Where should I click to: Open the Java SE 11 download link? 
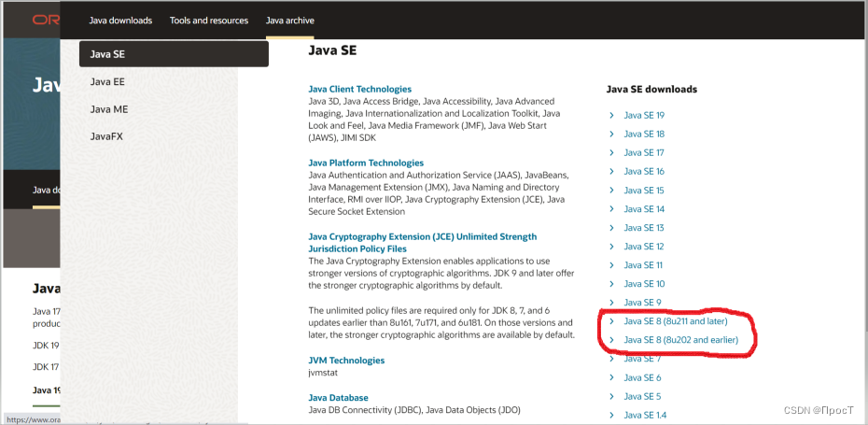tap(643, 265)
